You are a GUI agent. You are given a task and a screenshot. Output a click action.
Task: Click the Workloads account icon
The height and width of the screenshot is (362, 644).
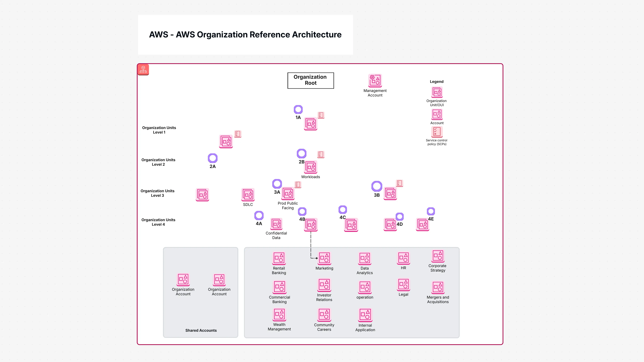[x=311, y=167]
